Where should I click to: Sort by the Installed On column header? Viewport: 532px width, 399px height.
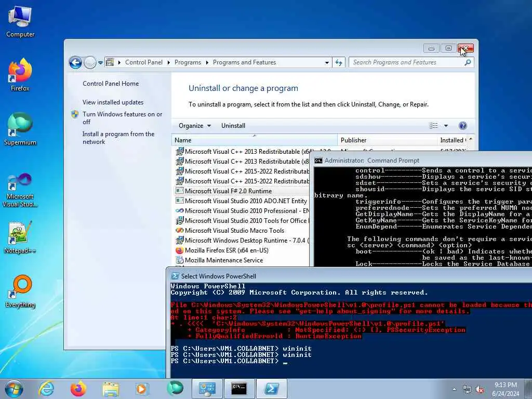pos(453,140)
